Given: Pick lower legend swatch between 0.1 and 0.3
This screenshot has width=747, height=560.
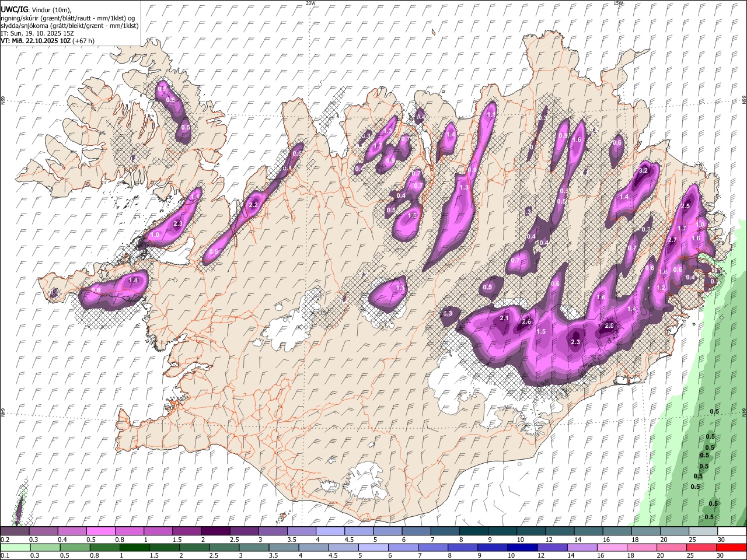Looking at the screenshot, I should point(15,547).
